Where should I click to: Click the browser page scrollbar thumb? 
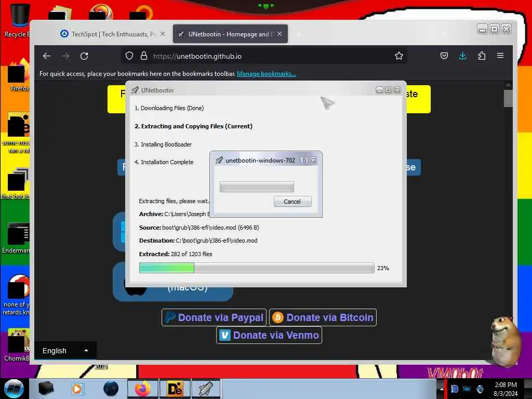pyautogui.click(x=508, y=98)
